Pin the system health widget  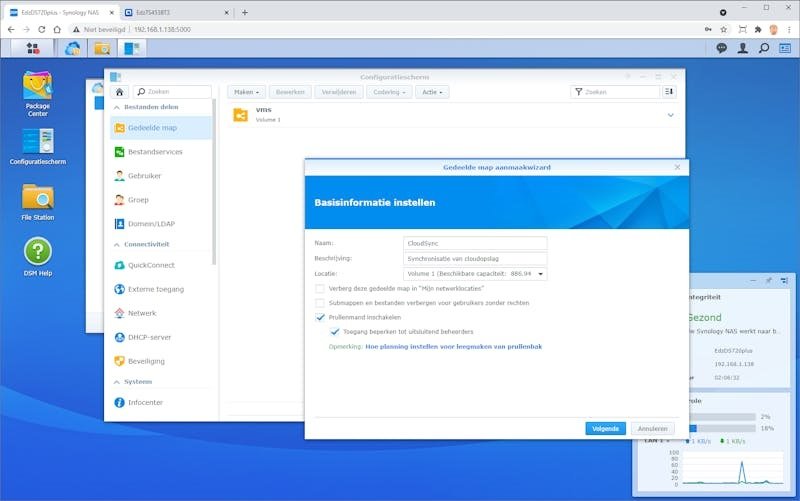pos(768,281)
